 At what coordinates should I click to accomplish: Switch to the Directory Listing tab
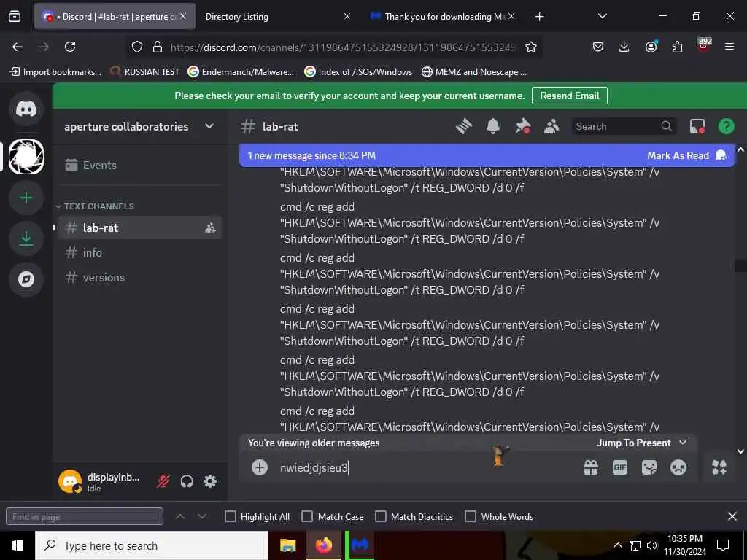[277, 17]
